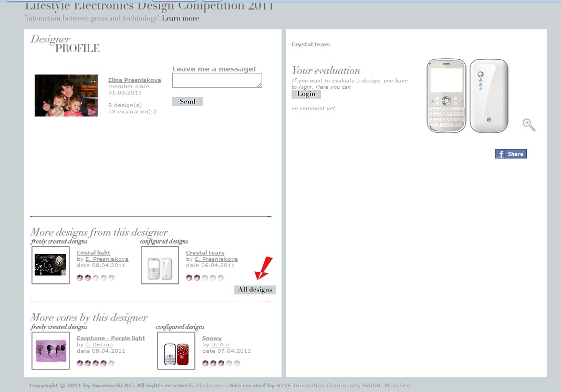Open the Disclaimer footer link
This screenshot has width=561, height=392.
point(211,385)
